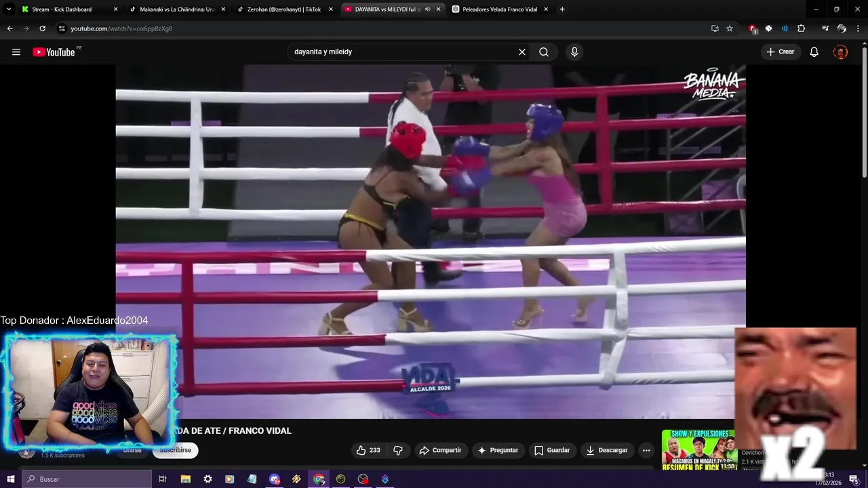Click the address bar URL

[x=121, y=28]
